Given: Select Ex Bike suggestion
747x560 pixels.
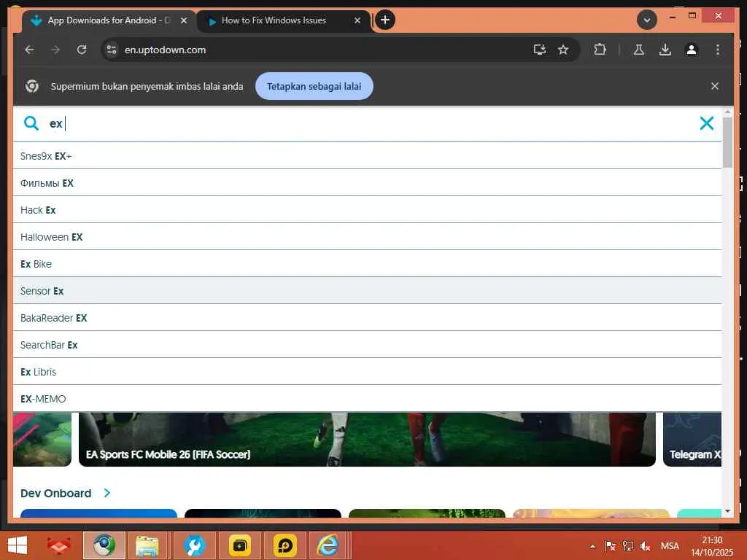Looking at the screenshot, I should tap(367, 264).
